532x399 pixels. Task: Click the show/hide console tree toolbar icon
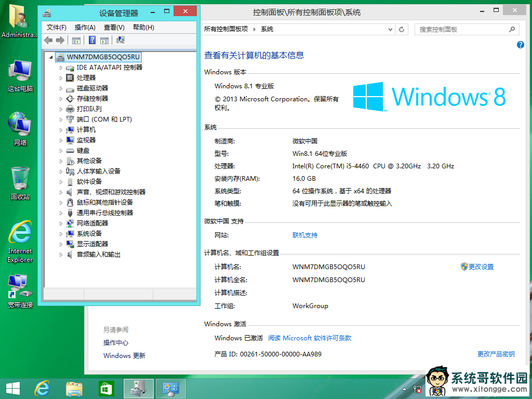[76, 41]
